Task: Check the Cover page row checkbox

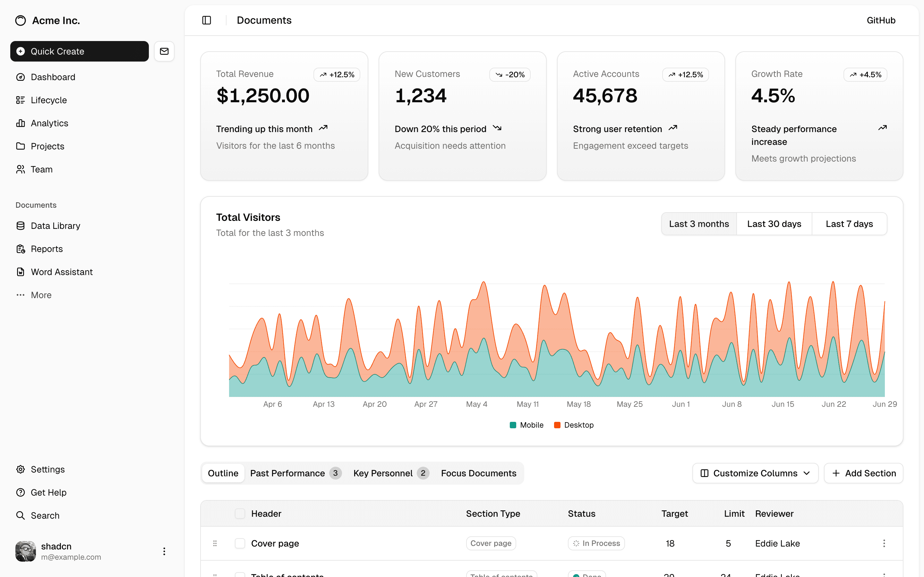Action: pyautogui.click(x=240, y=543)
